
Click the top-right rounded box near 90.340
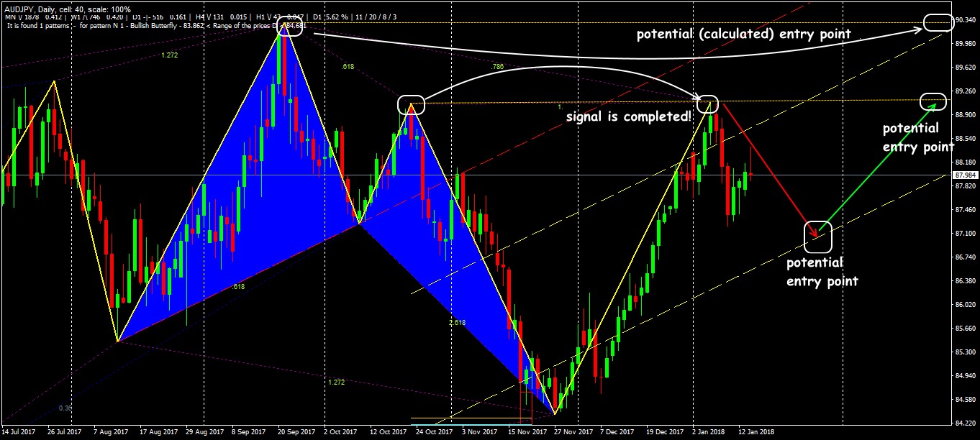coord(936,22)
